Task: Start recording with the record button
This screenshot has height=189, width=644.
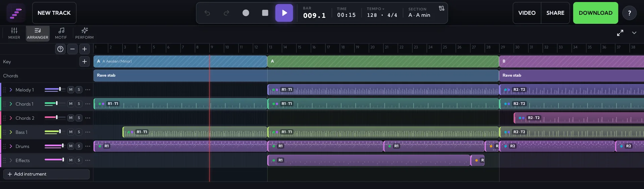Action: [246, 13]
